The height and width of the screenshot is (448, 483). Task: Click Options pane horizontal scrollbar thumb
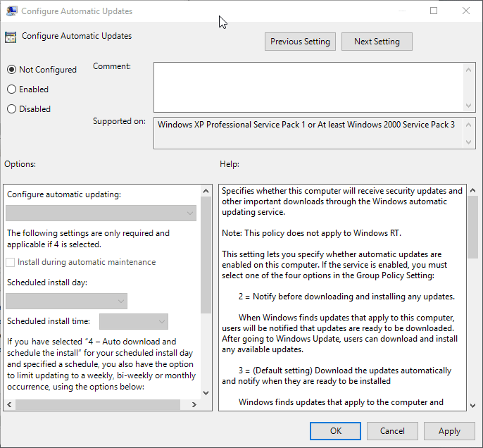[98, 404]
